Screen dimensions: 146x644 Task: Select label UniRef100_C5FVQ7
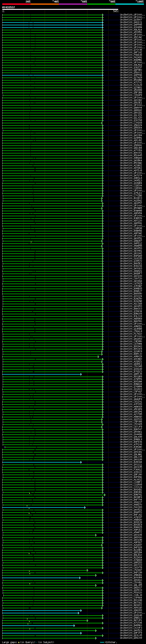tap(131, 392)
